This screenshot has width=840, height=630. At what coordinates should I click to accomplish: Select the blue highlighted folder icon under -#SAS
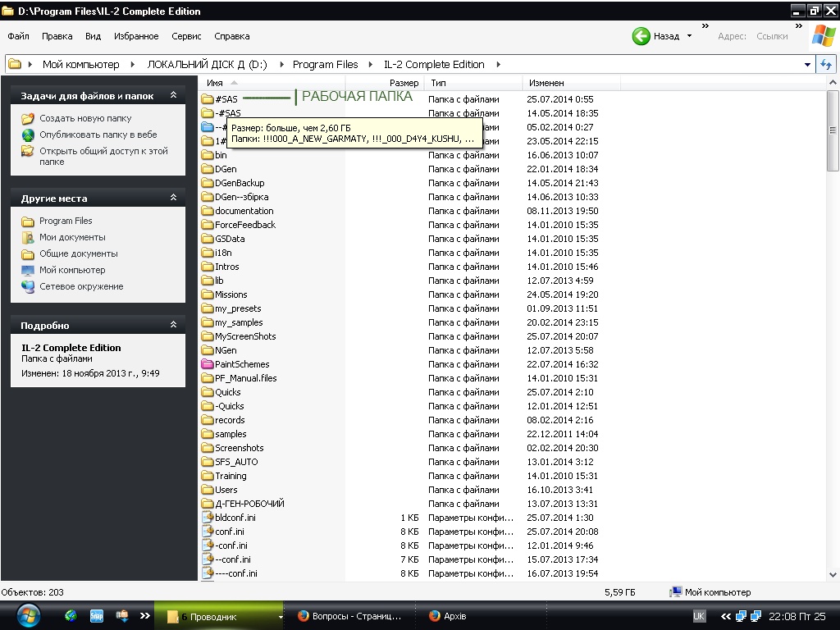point(208,127)
